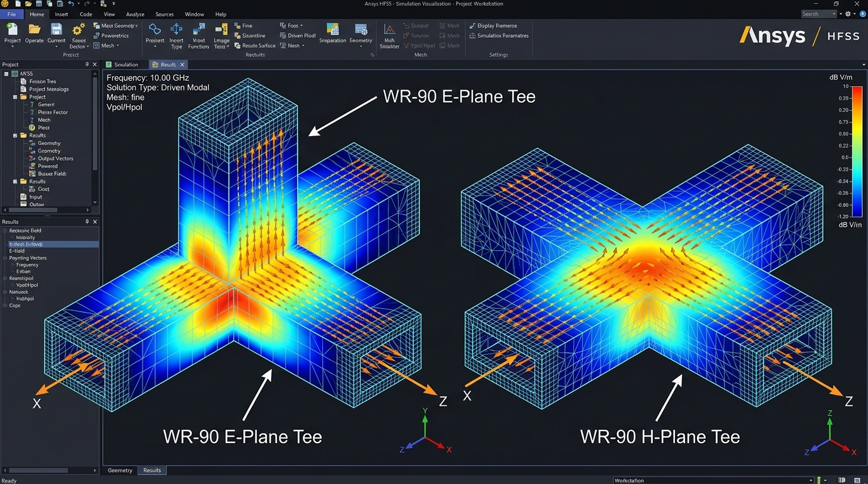Switch to the Simulation document tab
The width and height of the screenshot is (868, 484).
(123, 65)
